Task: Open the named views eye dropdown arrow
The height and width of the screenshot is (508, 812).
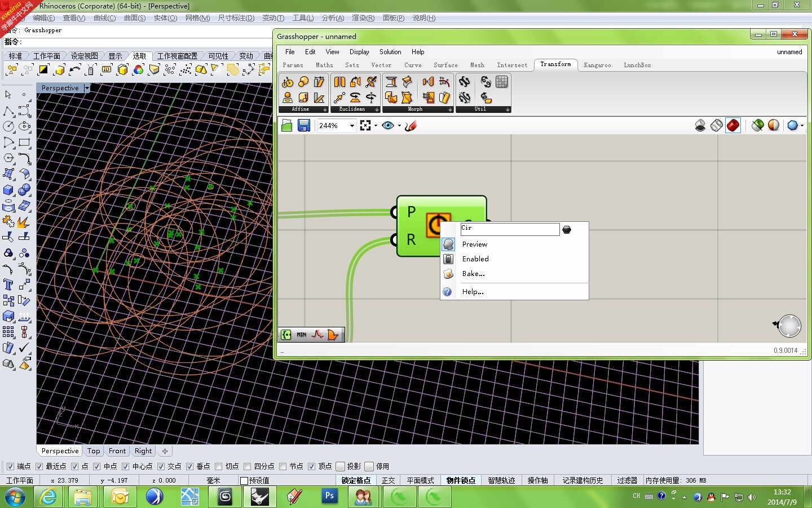Action: pos(399,125)
